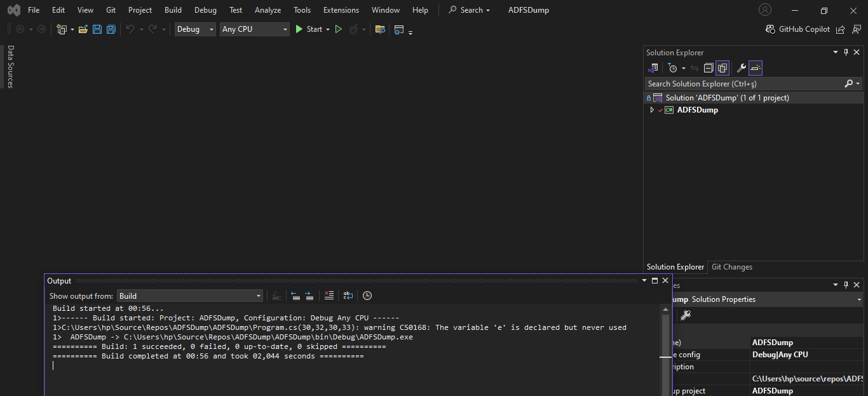Screen dimensions: 868x396
Task: Click the Property Pages wrench icon in Properties
Action: (686, 315)
